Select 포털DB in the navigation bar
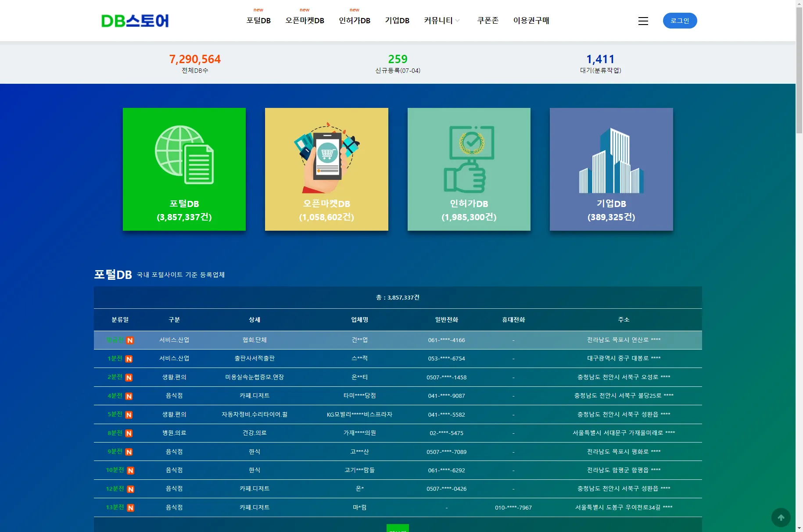Screen dimensions: 803x532 tap(258, 20)
